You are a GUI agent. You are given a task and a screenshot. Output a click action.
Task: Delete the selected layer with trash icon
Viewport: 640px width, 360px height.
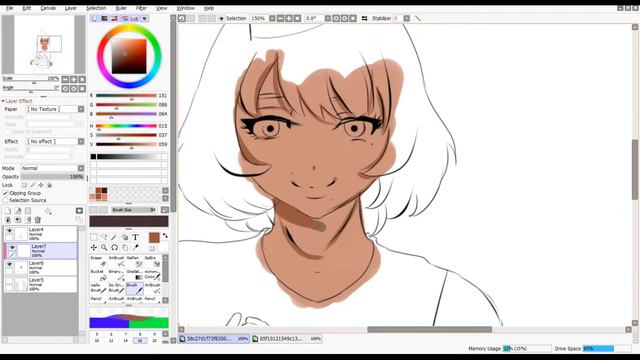(38, 220)
